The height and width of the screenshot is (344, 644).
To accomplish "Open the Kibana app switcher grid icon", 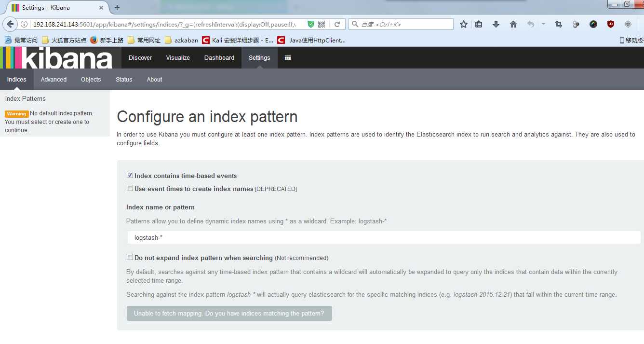I will tap(288, 57).
